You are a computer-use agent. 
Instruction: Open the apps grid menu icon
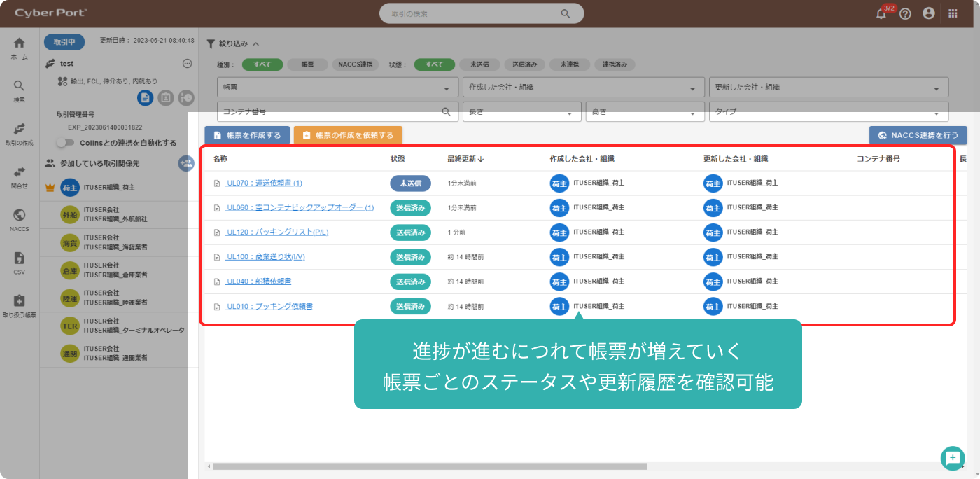(953, 13)
